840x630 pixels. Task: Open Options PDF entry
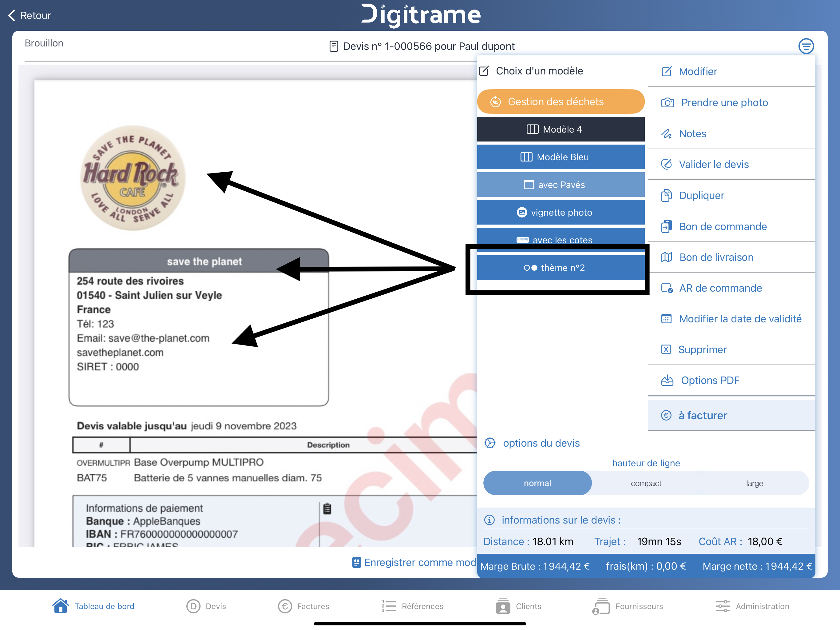tap(731, 380)
